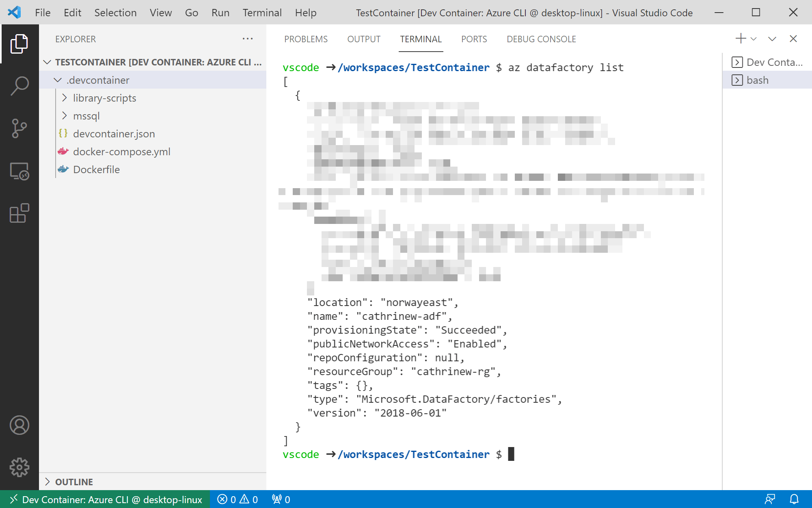Open Explorer views and more actions menu
Viewport: 812px width, 508px height.
[247, 39]
